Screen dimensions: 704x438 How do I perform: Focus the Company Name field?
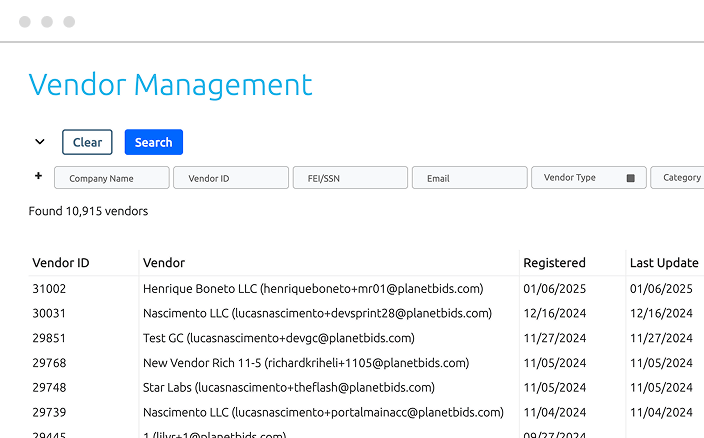click(x=111, y=178)
